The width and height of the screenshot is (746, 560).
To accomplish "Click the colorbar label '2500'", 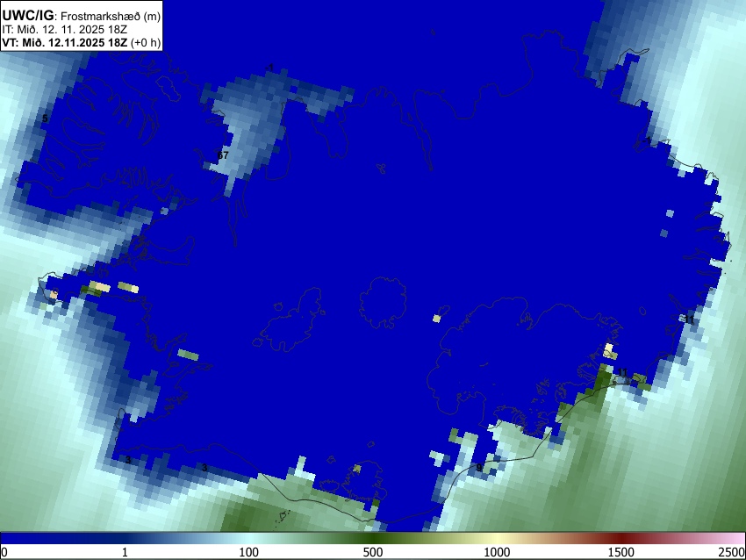I will click(x=732, y=552).
